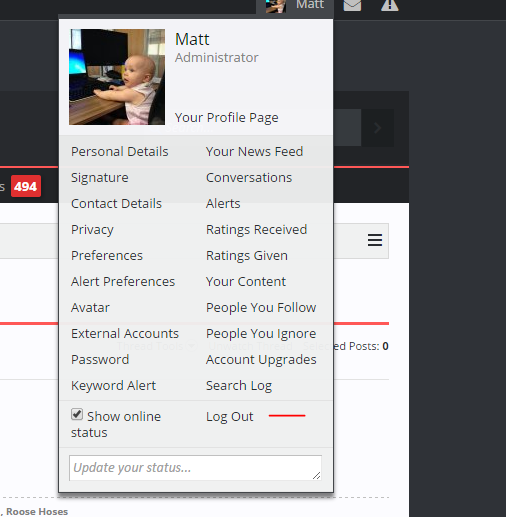Uncheck Show online status checkbox

click(77, 415)
